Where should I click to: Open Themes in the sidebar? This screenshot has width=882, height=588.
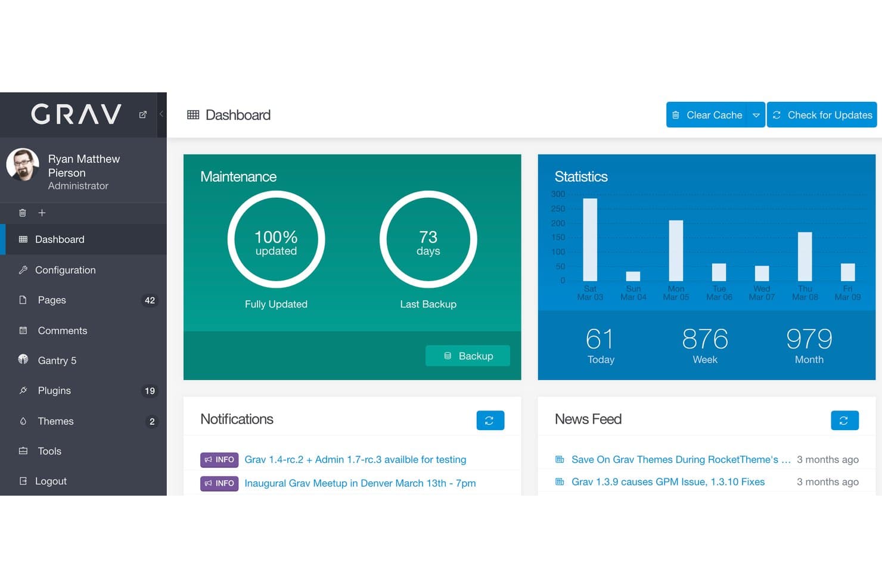click(83, 421)
